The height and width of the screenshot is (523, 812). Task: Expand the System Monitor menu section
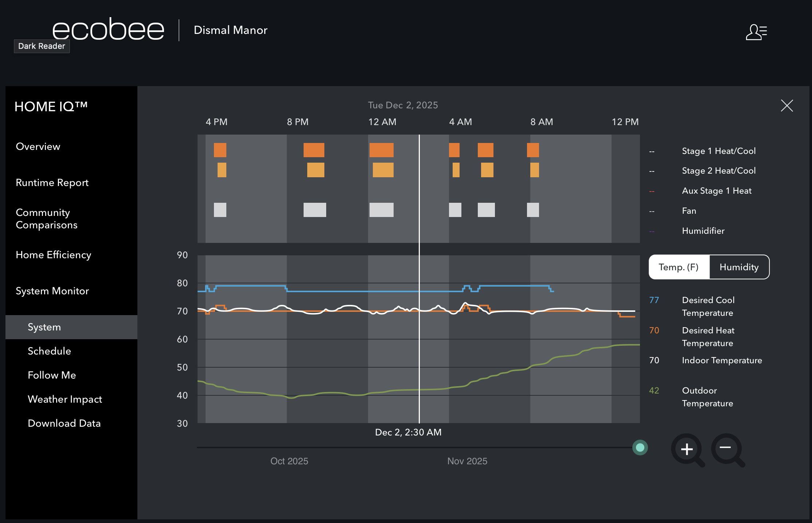coord(52,291)
